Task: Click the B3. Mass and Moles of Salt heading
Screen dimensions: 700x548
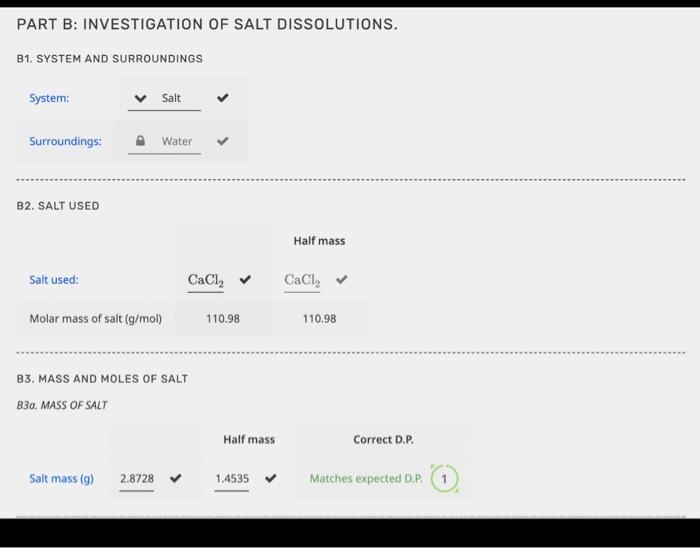Action: coord(102,379)
